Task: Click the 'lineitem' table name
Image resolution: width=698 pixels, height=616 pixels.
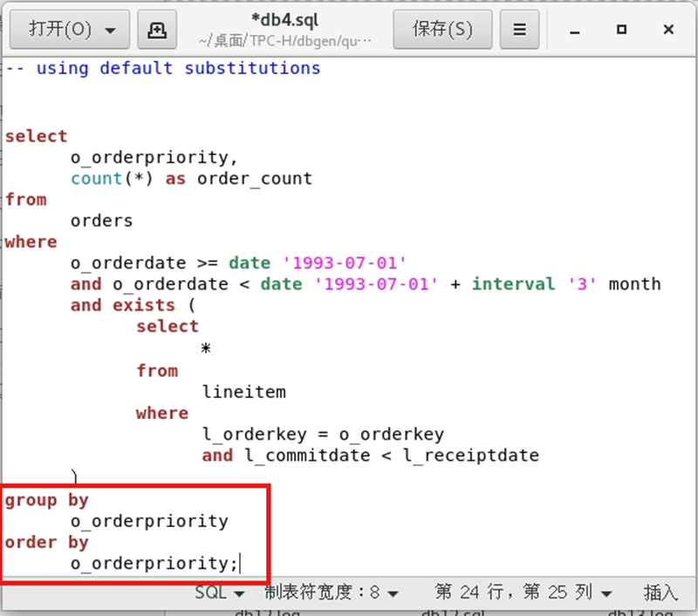Action: point(244,392)
